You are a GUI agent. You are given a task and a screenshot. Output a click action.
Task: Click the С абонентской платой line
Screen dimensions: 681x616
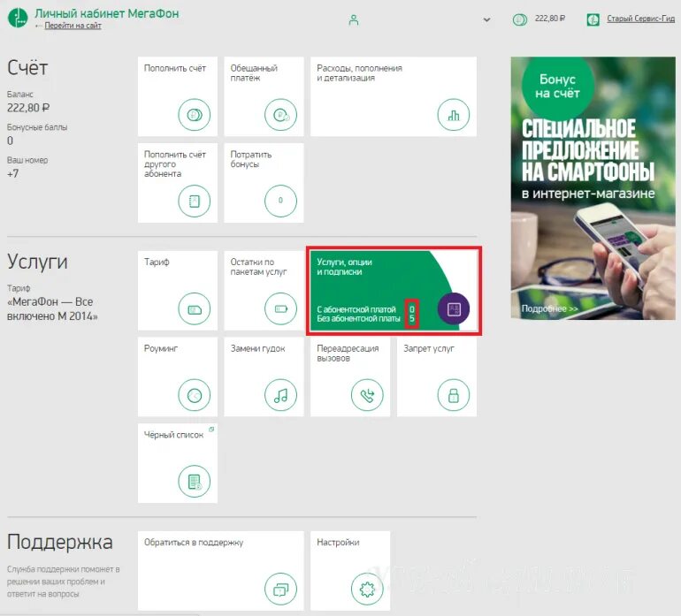[356, 309]
